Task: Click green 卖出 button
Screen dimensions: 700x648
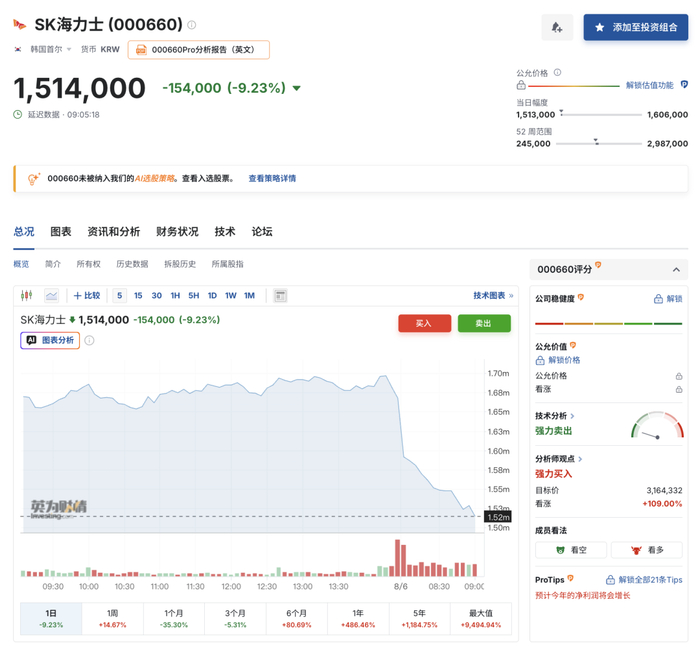Action: [484, 323]
